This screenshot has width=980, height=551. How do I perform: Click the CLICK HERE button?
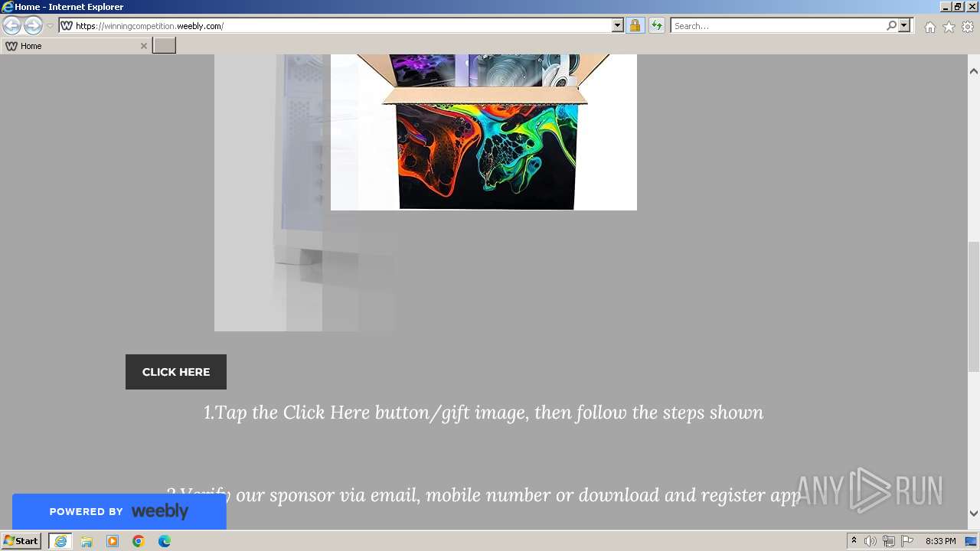point(176,372)
